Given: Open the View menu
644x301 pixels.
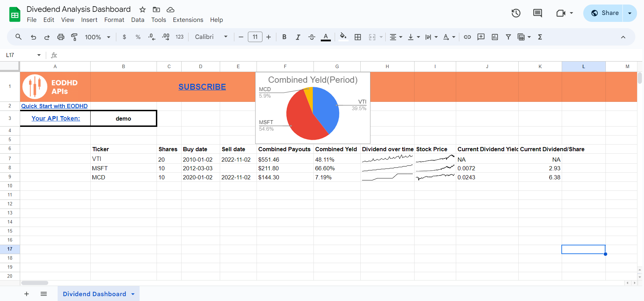Looking at the screenshot, I should pyautogui.click(x=68, y=20).
